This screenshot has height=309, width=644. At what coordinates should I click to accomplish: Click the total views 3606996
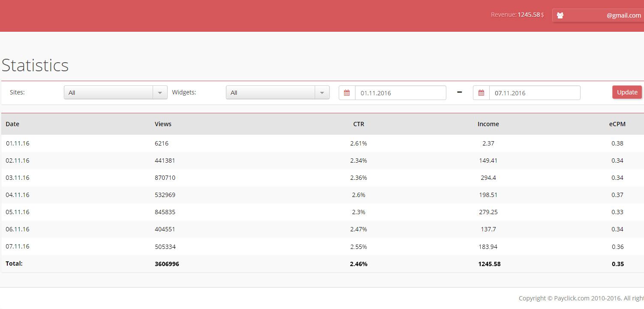pyautogui.click(x=167, y=264)
